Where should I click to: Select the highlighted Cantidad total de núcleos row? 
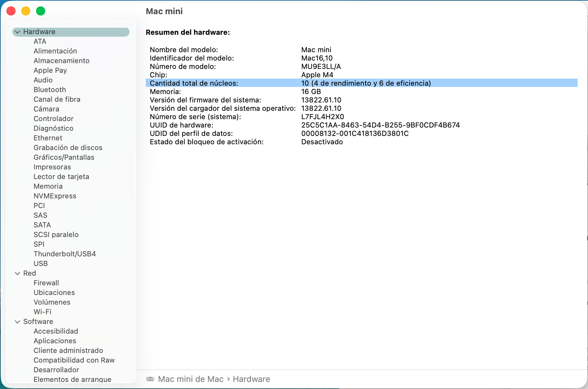point(290,83)
